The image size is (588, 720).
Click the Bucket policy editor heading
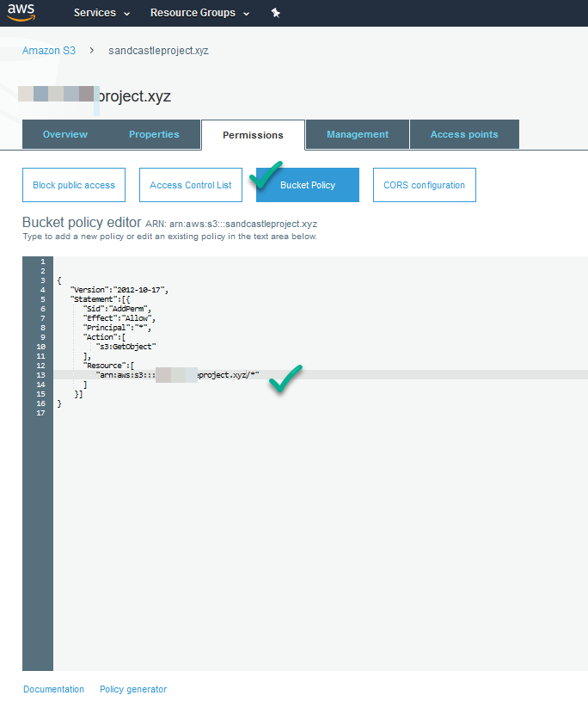[82, 222]
